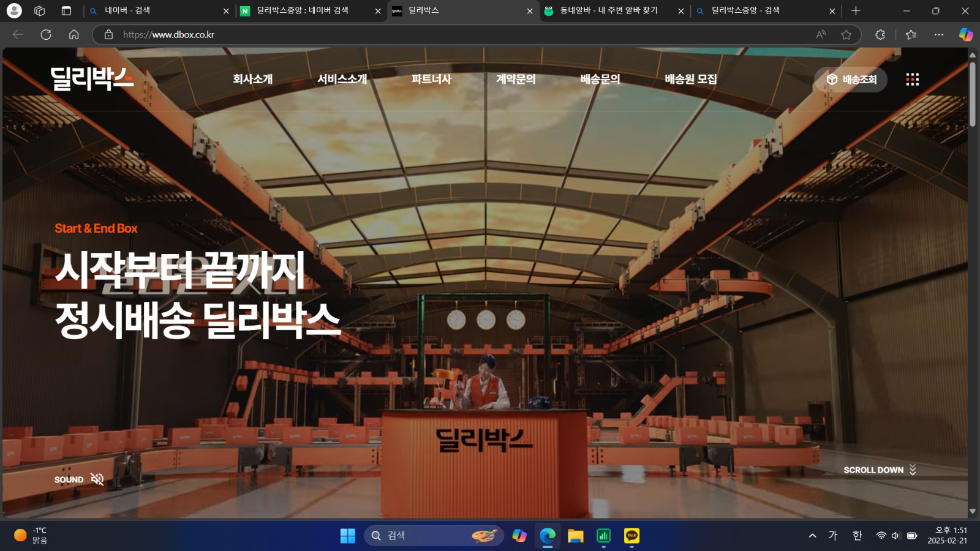Image resolution: width=980 pixels, height=551 pixels.
Task: Open the 파트너사 menu
Action: click(431, 79)
